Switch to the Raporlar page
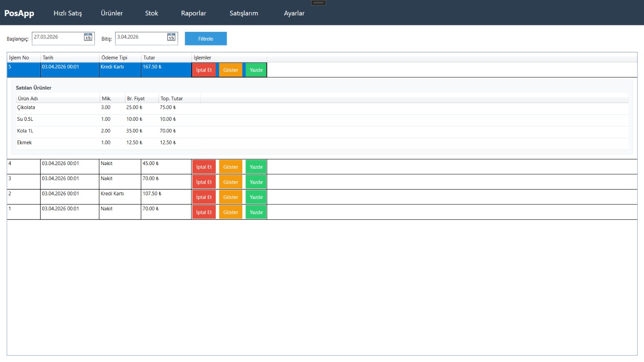 pyautogui.click(x=193, y=13)
